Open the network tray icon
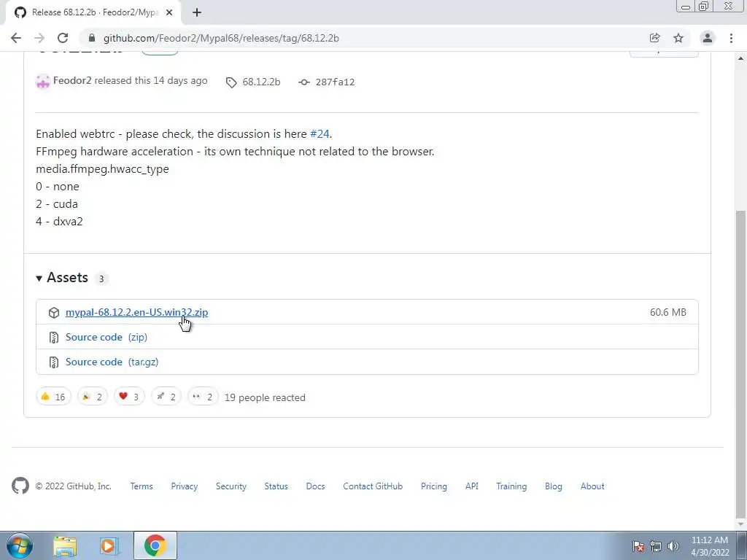This screenshot has width=747, height=560. point(656,546)
